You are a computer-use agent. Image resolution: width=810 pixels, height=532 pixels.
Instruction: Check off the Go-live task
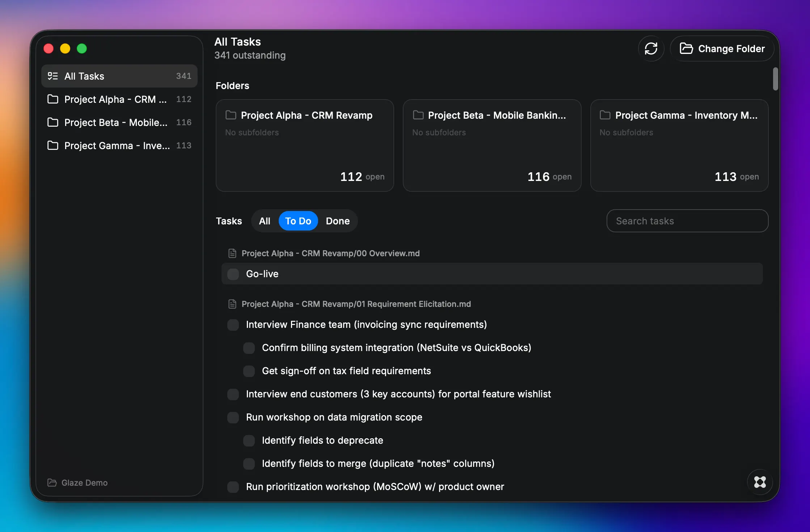point(233,274)
